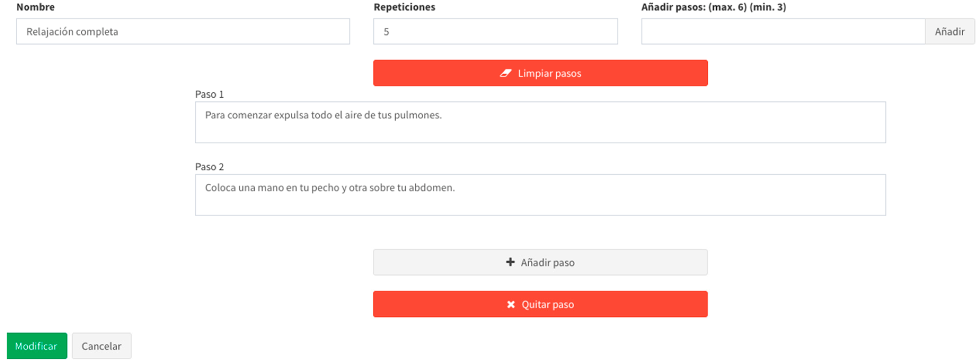Focus the empty Añadir pasos input field
The height and width of the screenshot is (363, 980).
[x=783, y=32]
